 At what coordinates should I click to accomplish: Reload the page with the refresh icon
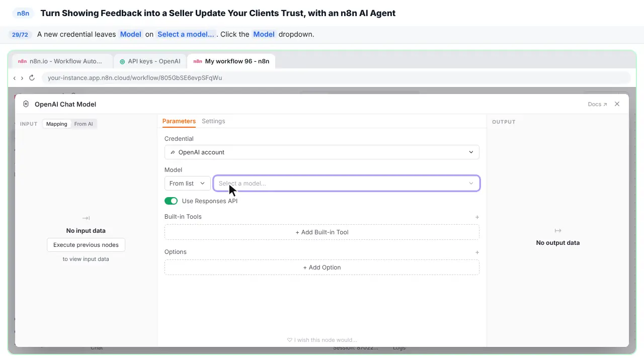[32, 78]
